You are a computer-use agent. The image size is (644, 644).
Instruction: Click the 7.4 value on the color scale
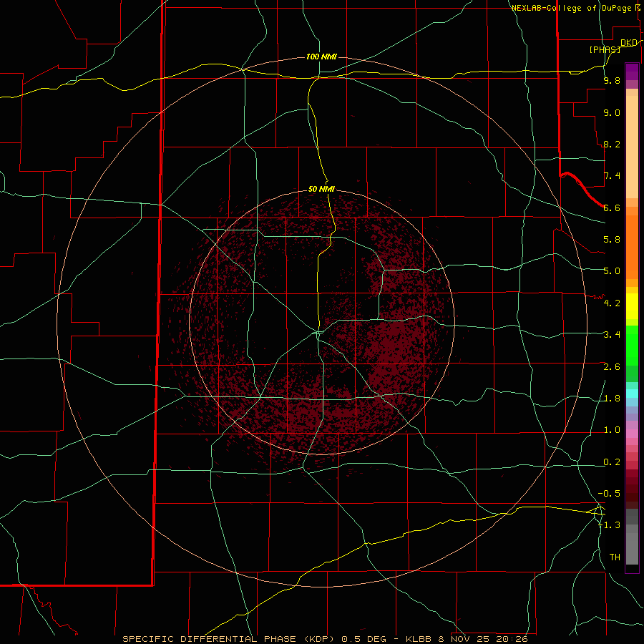612,176
